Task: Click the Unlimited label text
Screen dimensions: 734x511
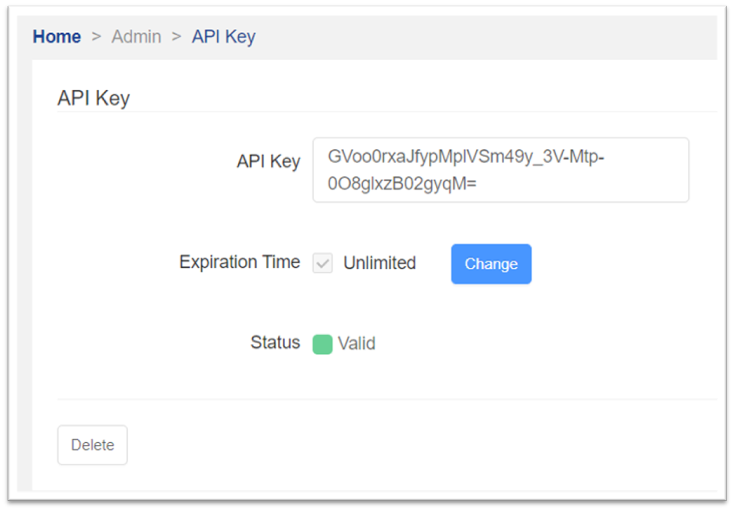Action: [379, 264]
